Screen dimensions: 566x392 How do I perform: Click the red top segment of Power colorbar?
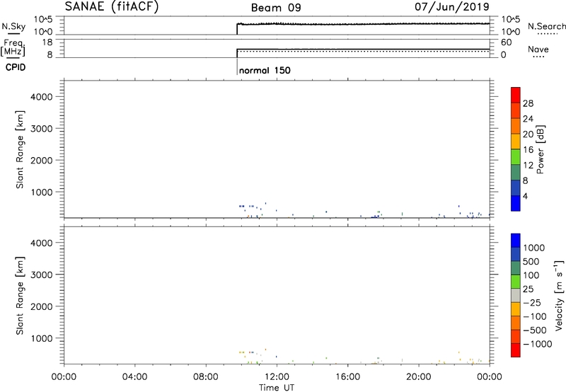[516, 95]
